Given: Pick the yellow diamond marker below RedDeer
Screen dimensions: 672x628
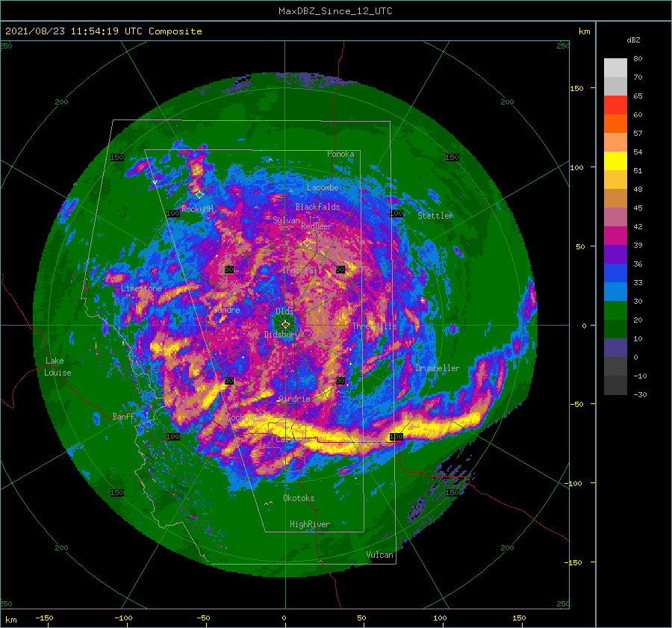Looking at the screenshot, I should coord(307,243).
